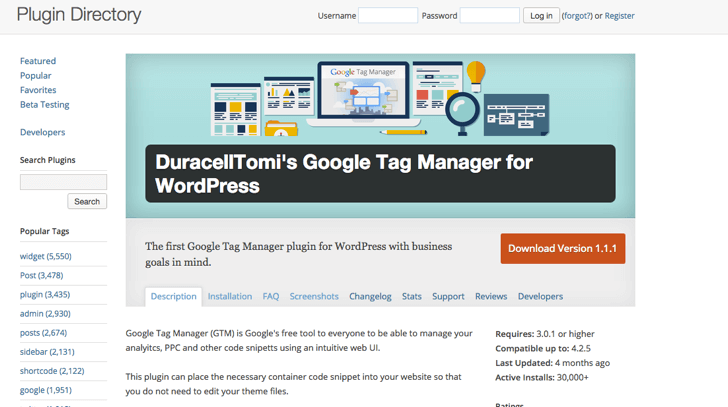728x407 pixels.
Task: Click the dark flowchart panel in banner
Action: 516,115
